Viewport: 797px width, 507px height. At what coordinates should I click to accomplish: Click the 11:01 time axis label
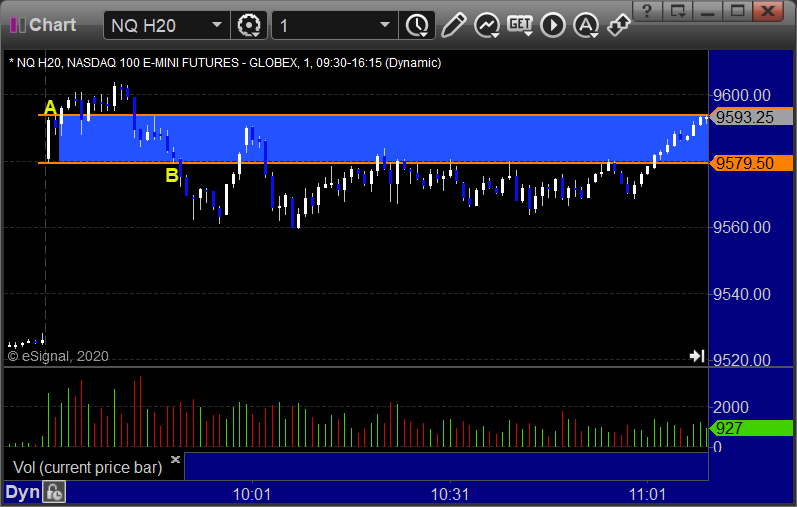648,494
